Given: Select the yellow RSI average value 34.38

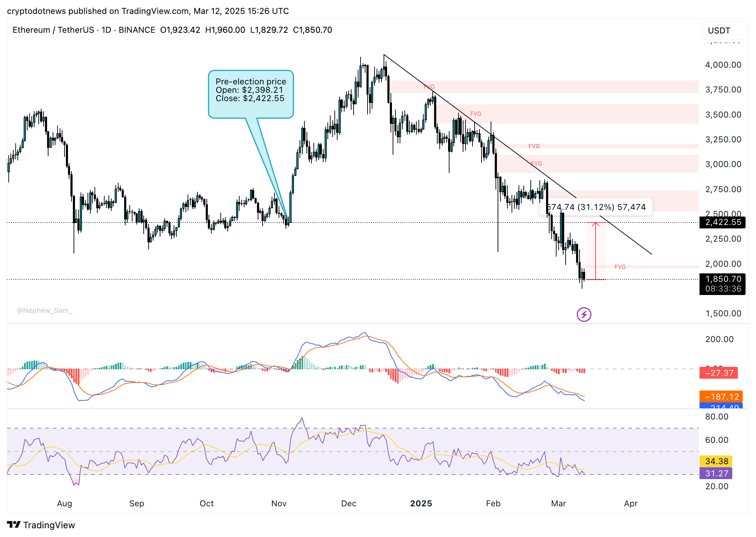Looking at the screenshot, I should click(716, 461).
